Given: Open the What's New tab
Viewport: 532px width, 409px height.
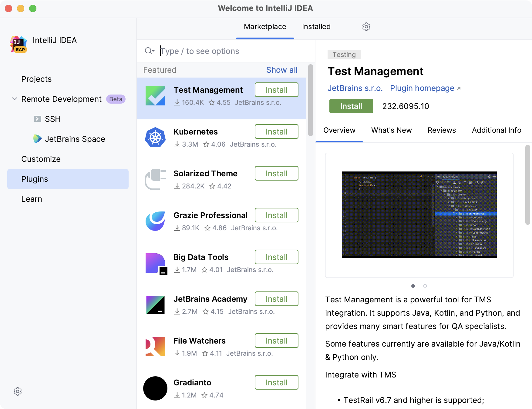Looking at the screenshot, I should pos(392,130).
